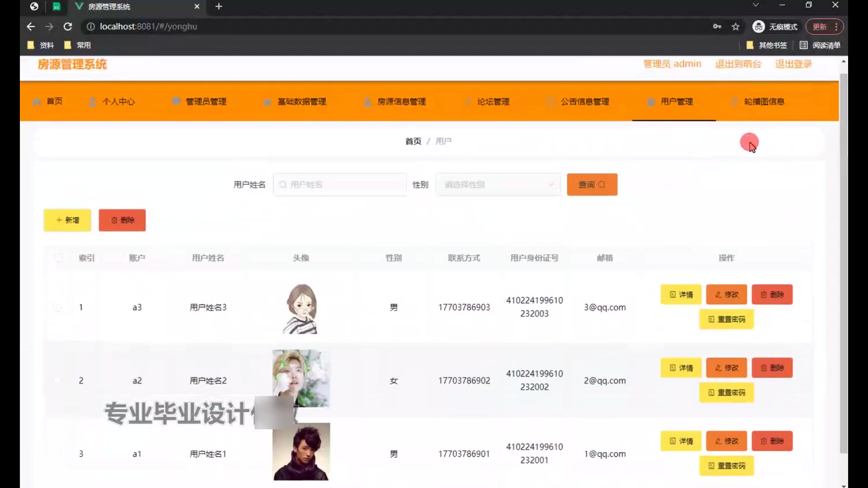Image resolution: width=868 pixels, height=488 pixels.
Task: Click the yellow 新增 add button
Action: click(67, 220)
